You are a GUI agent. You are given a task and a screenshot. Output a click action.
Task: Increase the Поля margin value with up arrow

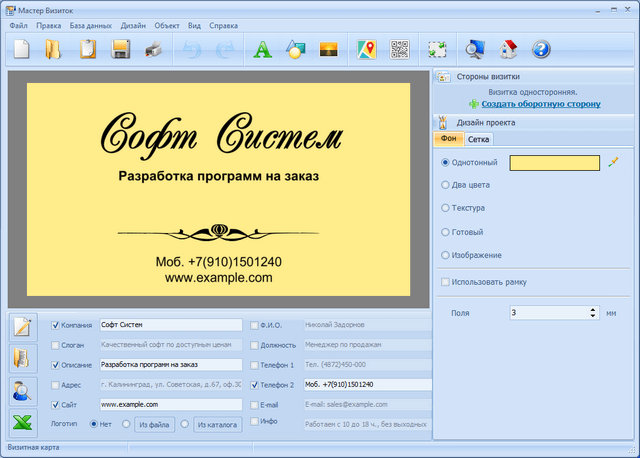(594, 309)
